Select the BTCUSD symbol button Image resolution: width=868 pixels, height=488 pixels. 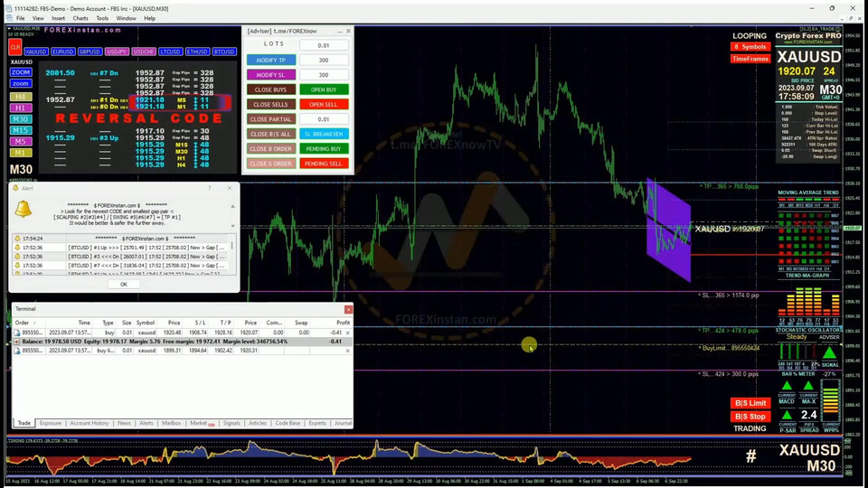[x=224, y=52]
